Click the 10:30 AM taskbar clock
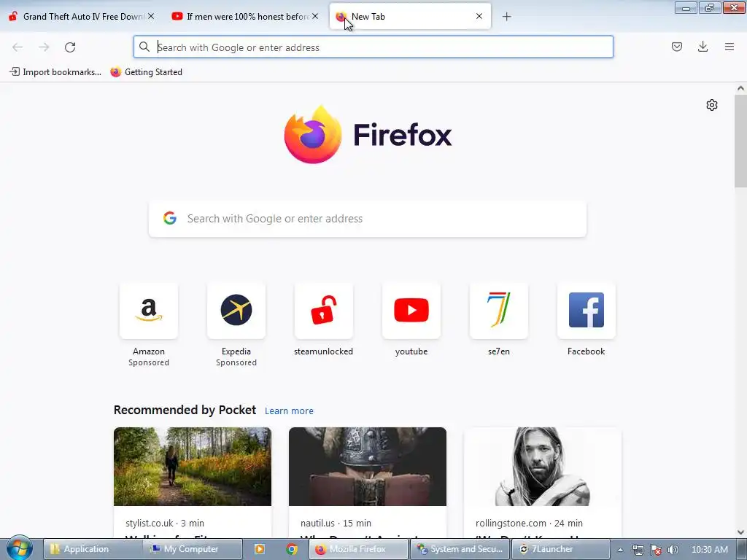 [x=709, y=550]
